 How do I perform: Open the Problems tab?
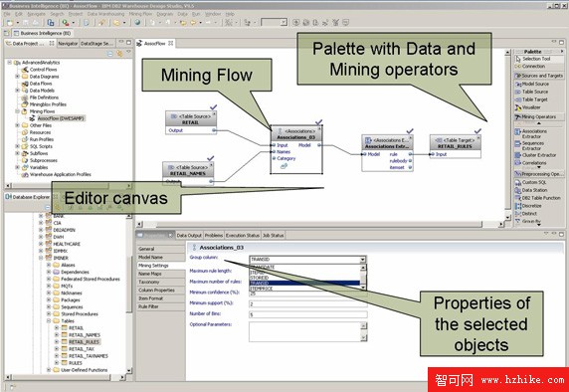tap(214, 236)
